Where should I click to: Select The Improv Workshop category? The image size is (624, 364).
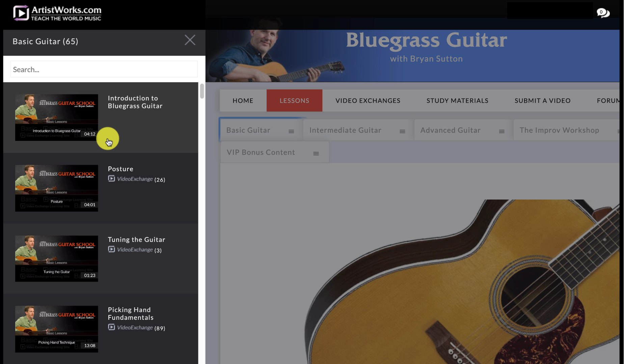pos(559,130)
